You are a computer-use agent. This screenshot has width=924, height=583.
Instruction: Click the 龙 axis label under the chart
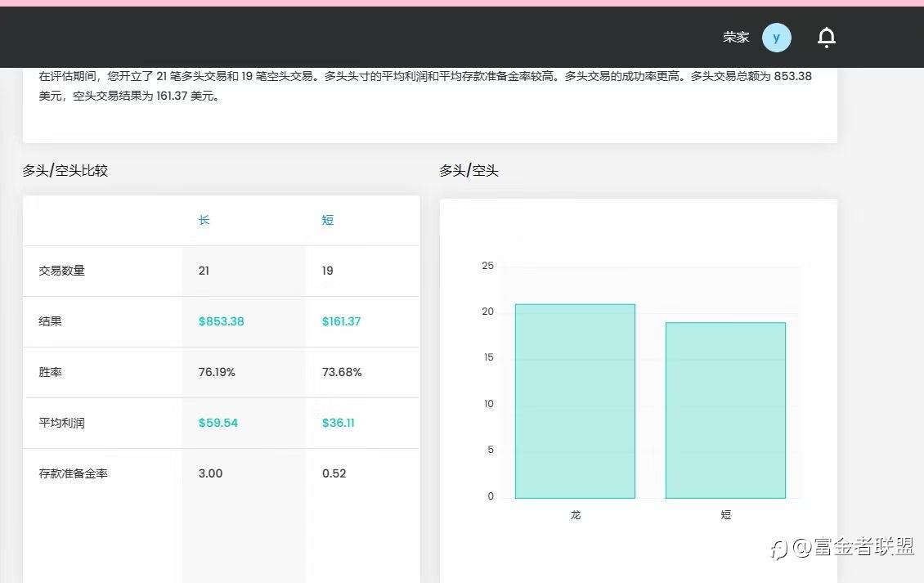pos(575,514)
